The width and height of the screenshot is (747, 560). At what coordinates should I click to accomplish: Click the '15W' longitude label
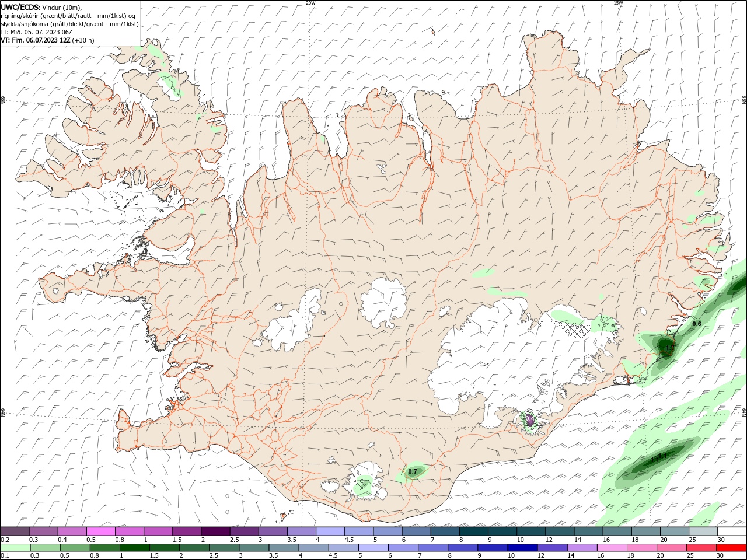tap(618, 3)
